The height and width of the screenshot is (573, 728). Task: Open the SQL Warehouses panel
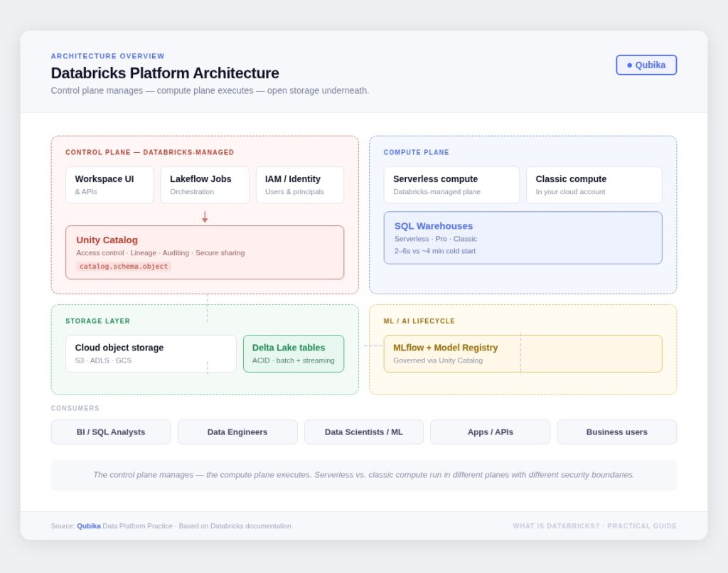(523, 237)
